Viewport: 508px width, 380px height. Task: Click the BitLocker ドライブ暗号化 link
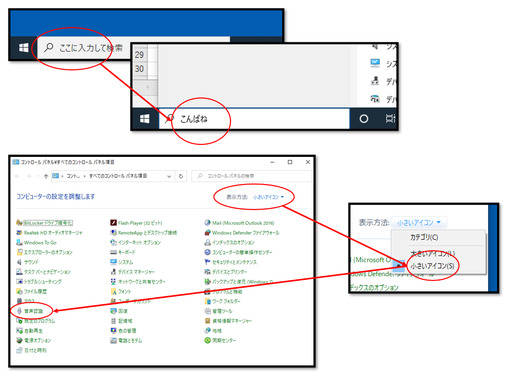(48, 223)
